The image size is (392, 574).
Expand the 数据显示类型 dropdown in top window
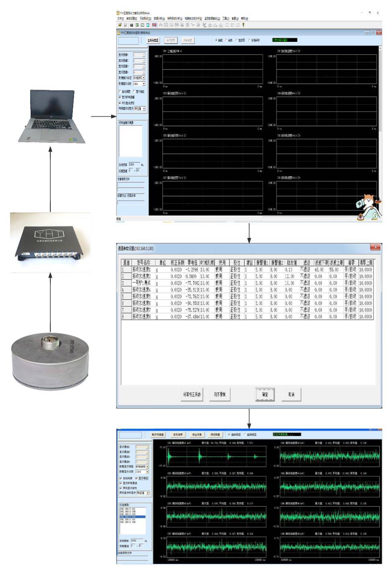point(143,78)
